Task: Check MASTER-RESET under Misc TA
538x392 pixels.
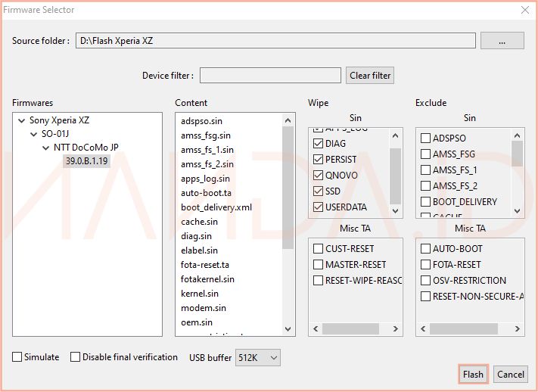Action: (x=319, y=265)
